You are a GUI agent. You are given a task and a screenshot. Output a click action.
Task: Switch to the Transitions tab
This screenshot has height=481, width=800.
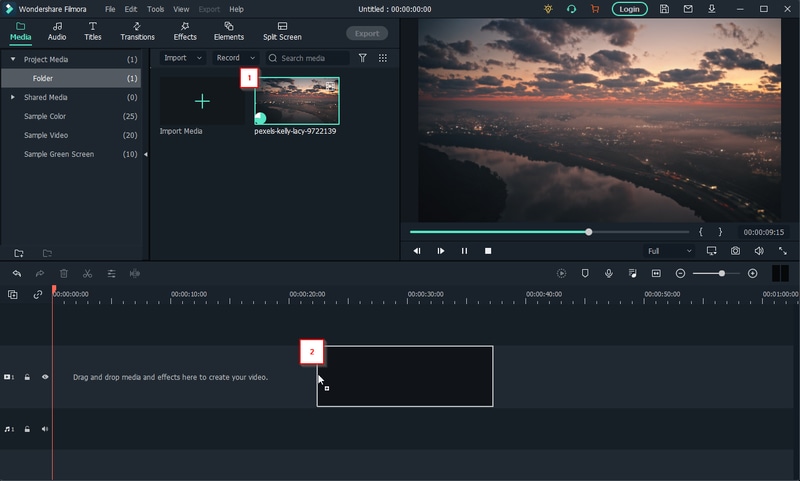coord(137,31)
